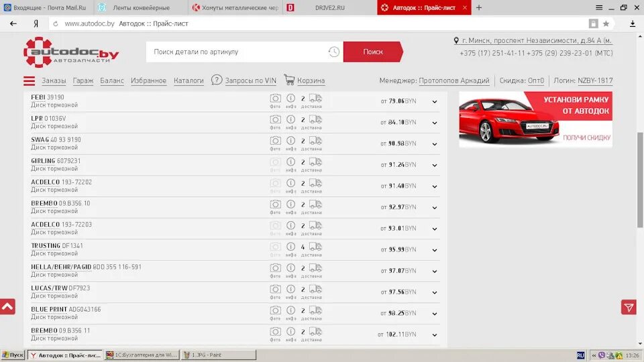This screenshot has width=644, height=362.
Task: Open Корзина link
Action: pyautogui.click(x=311, y=80)
